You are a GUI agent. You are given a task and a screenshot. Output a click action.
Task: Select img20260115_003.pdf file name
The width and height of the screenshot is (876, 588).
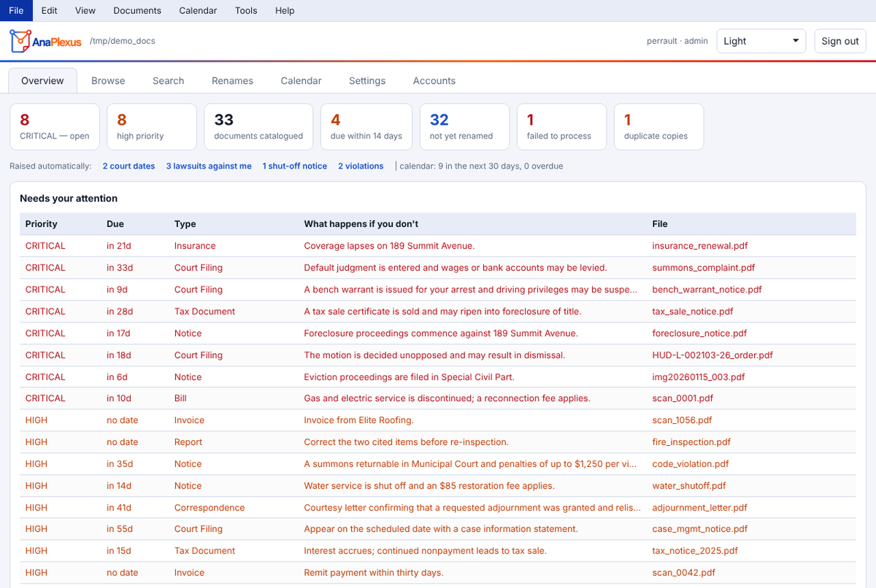coord(699,377)
